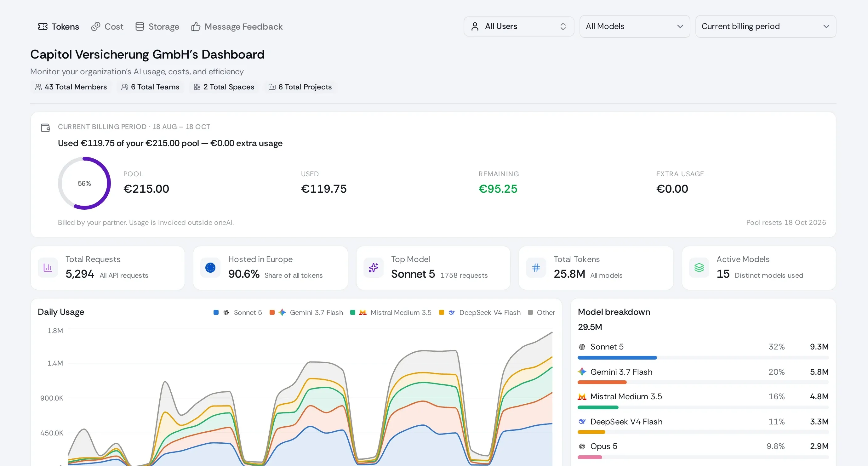Click the 2 Total Spaces chip
Viewport: 868px width, 466px height.
(x=224, y=87)
